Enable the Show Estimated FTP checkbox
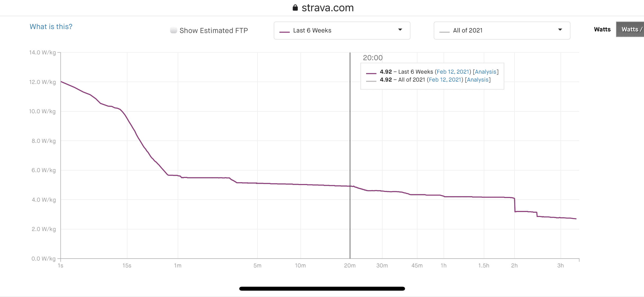The image size is (644, 297). click(x=173, y=30)
